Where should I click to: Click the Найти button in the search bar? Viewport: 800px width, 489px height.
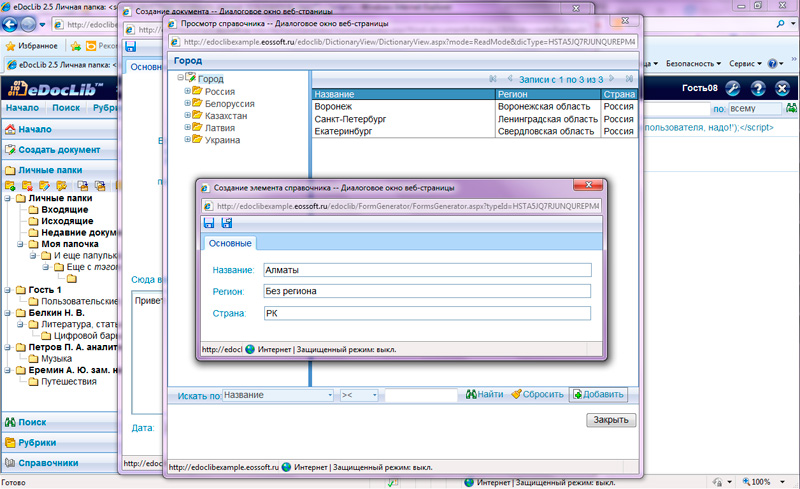click(x=485, y=395)
